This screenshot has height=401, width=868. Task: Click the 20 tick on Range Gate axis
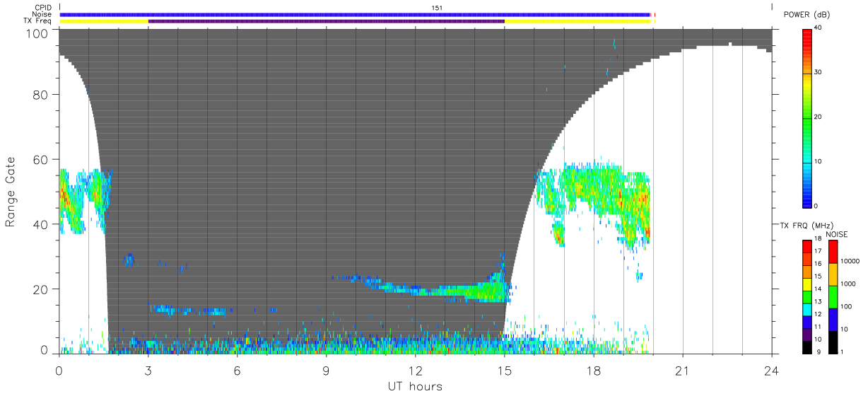pyautogui.click(x=42, y=289)
